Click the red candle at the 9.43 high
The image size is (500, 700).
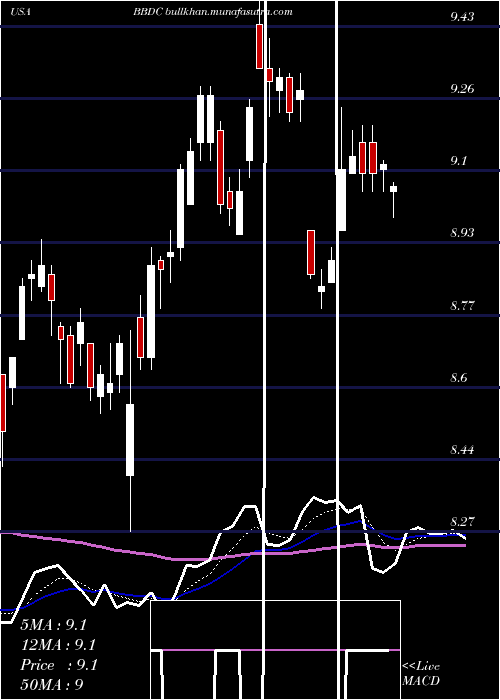coord(259,46)
